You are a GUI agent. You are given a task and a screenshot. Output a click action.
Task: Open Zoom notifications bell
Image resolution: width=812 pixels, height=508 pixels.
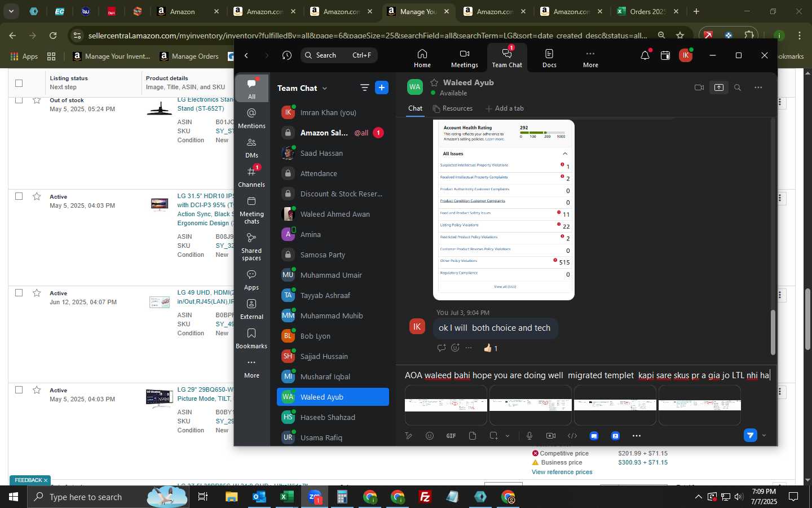pyautogui.click(x=645, y=55)
